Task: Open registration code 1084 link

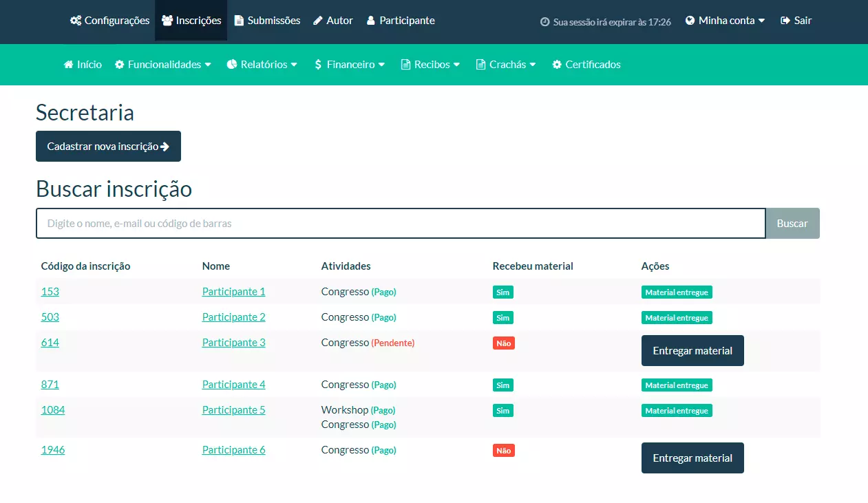Action: tap(52, 410)
